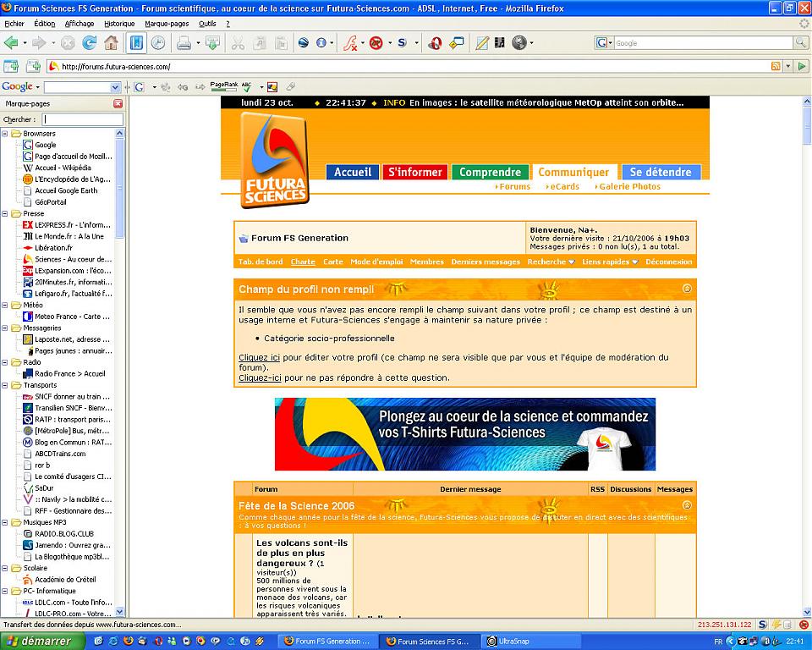This screenshot has width=812, height=650.
Task: Collapse the Champ du profil panel arrow
Action: tap(687, 289)
